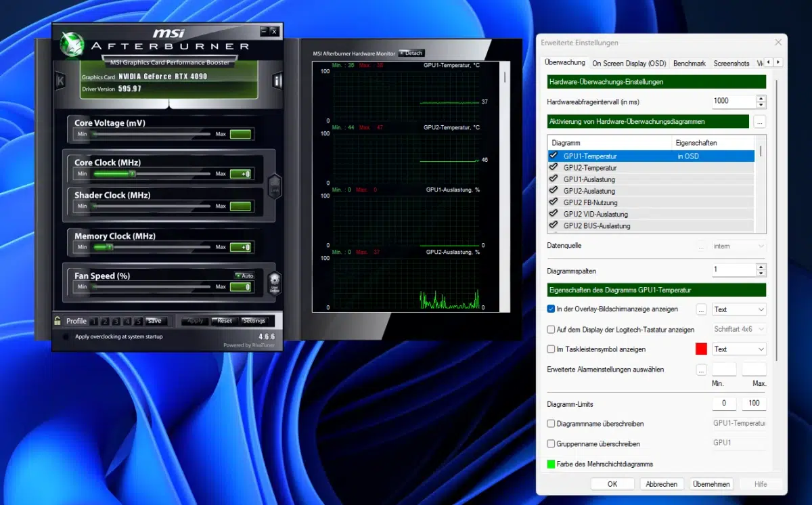Click '...' button next to overlay display checkbox
Image resolution: width=812 pixels, height=505 pixels.
coord(702,309)
